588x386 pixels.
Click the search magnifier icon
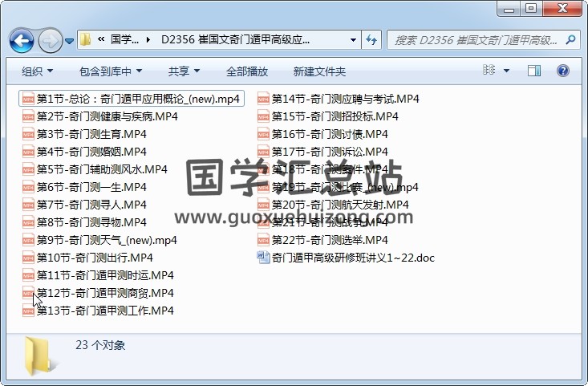[x=571, y=39]
